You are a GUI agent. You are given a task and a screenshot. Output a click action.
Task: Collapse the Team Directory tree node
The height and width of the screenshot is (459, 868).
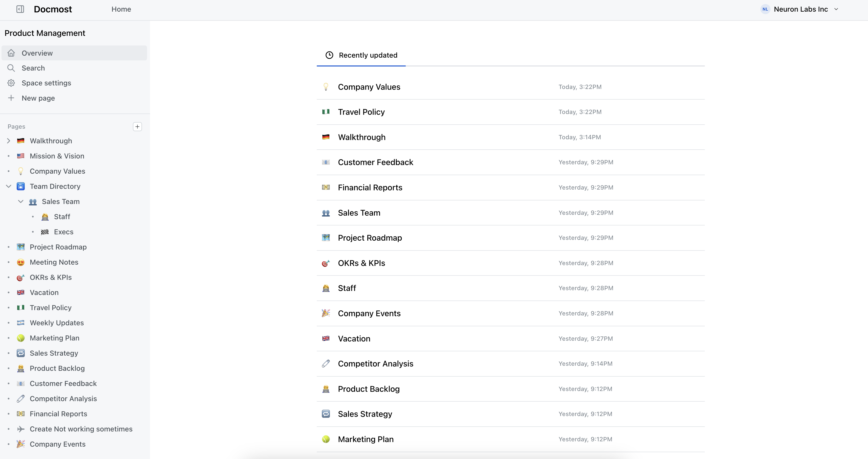click(x=9, y=186)
